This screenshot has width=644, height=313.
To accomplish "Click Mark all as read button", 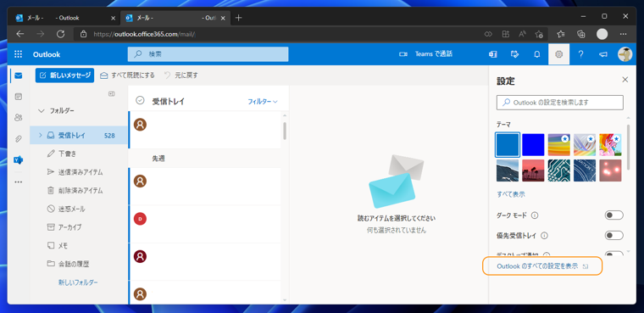I will (x=128, y=75).
